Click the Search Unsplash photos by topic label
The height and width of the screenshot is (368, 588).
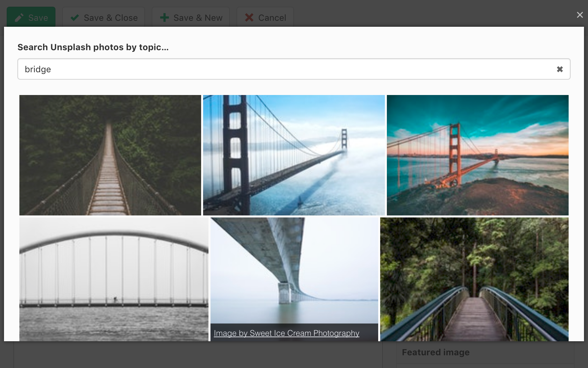pos(93,47)
